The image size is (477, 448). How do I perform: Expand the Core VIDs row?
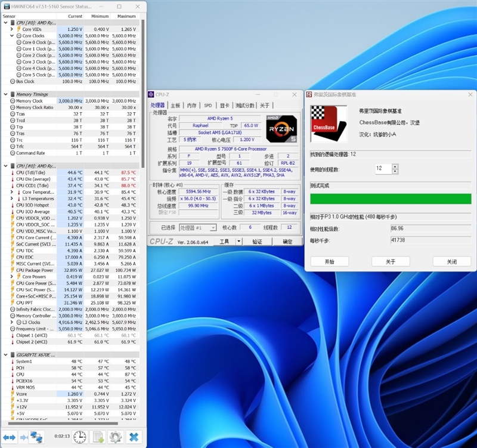[x=12, y=29]
